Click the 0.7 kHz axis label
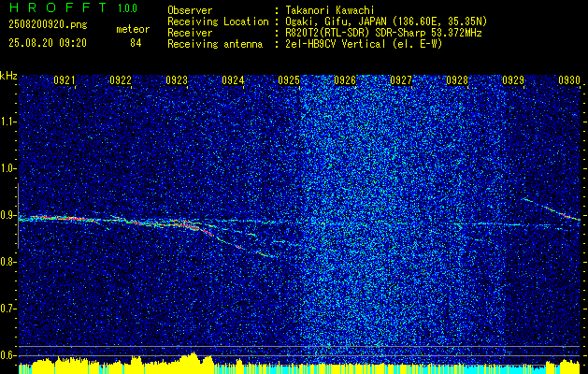The height and width of the screenshot is (374, 588). pos(8,309)
